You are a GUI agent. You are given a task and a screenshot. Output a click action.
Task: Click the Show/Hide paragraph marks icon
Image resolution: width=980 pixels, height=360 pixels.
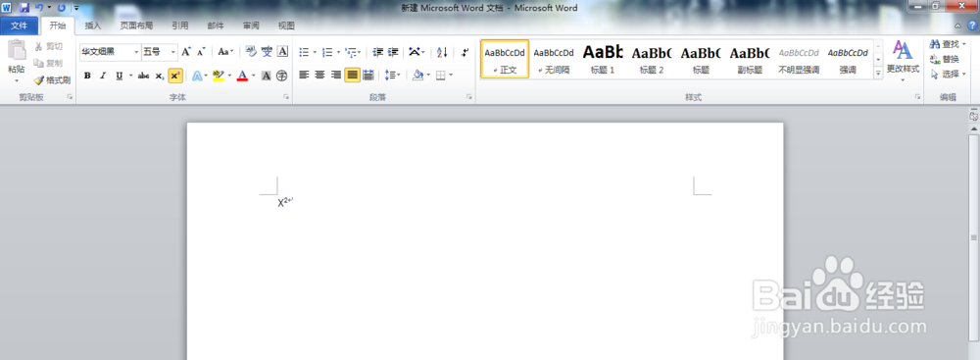(x=465, y=52)
